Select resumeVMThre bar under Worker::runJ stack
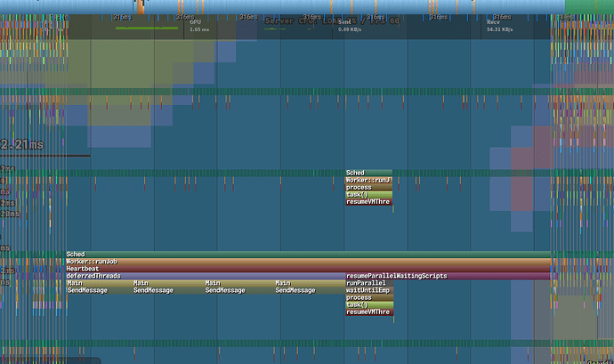The height and width of the screenshot is (364, 614). pos(368,202)
